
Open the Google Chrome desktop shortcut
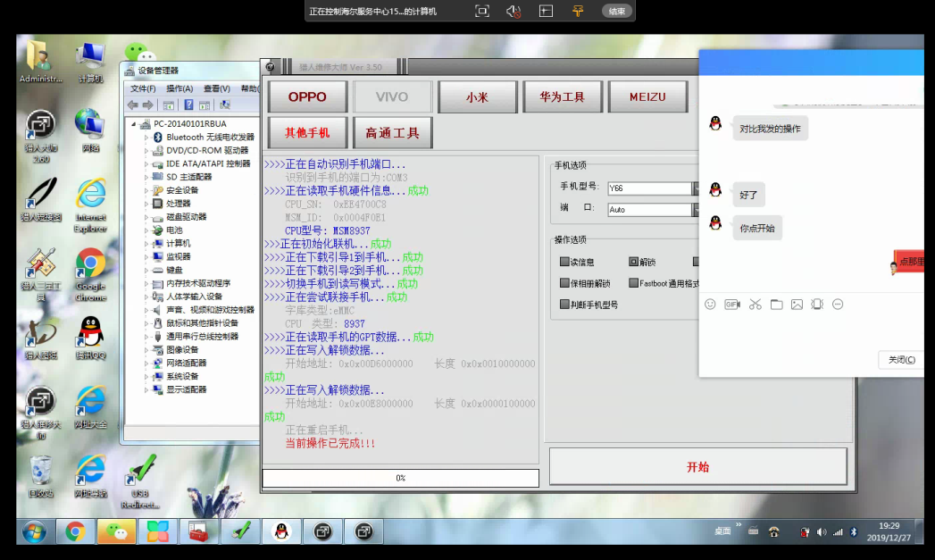point(90,275)
